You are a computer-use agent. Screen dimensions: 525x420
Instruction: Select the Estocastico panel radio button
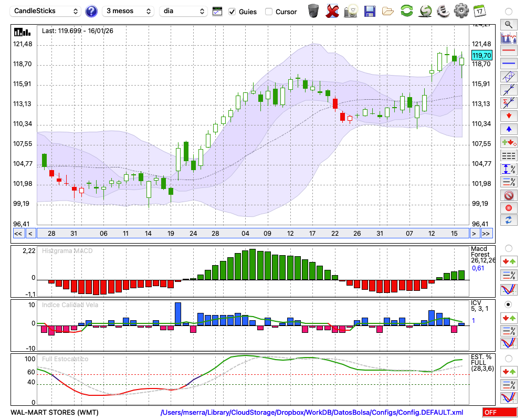click(509, 359)
